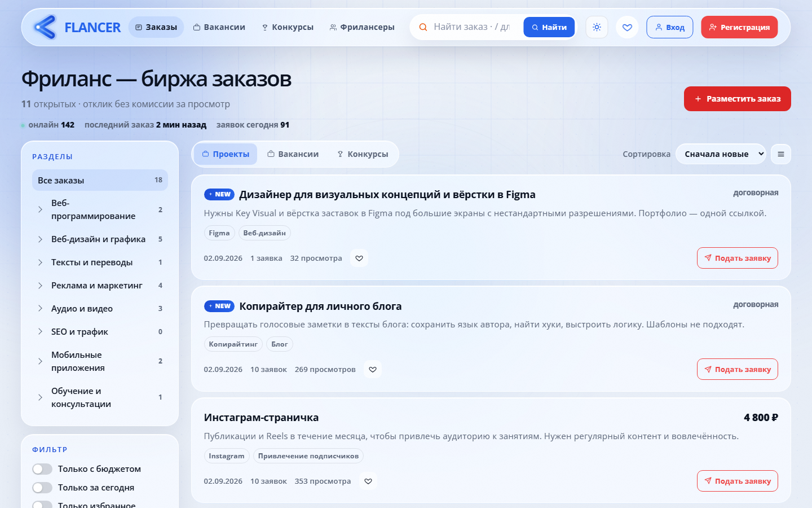Expand the Веб-дизайн и графика category

(40, 239)
